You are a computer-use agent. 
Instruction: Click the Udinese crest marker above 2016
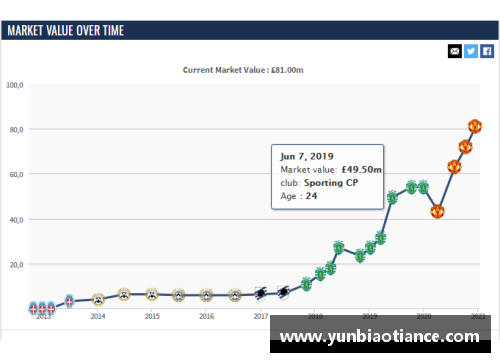coord(206,295)
